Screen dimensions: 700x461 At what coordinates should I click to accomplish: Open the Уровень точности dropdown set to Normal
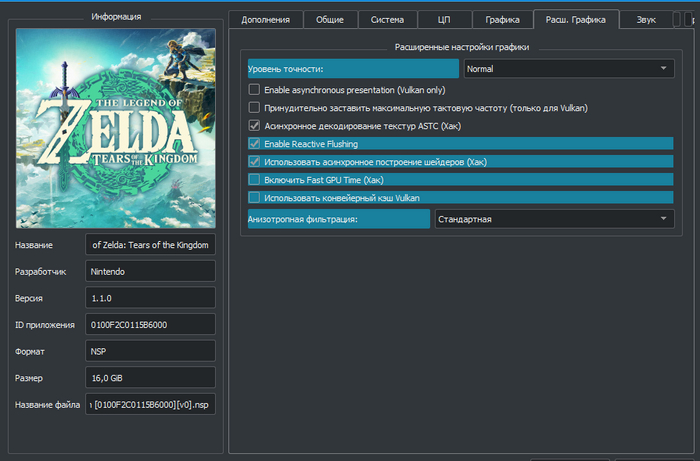pyautogui.click(x=570, y=69)
